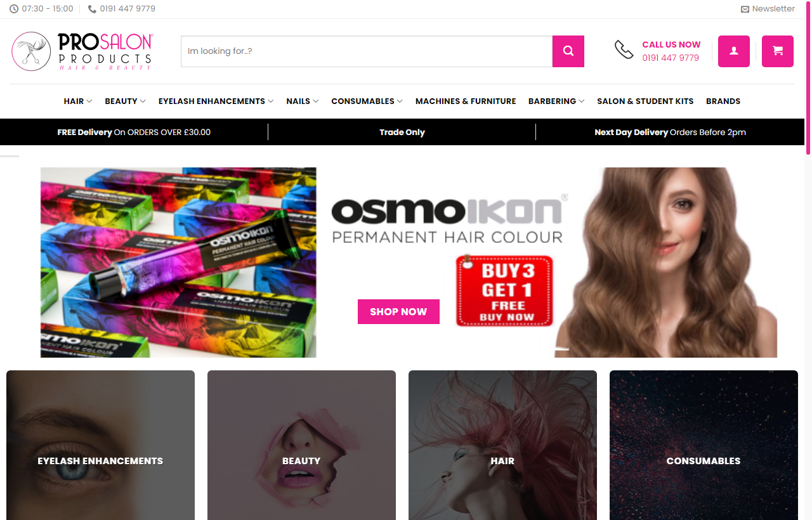Open the user account icon button
The width and height of the screenshot is (812, 520).
pyautogui.click(x=734, y=51)
